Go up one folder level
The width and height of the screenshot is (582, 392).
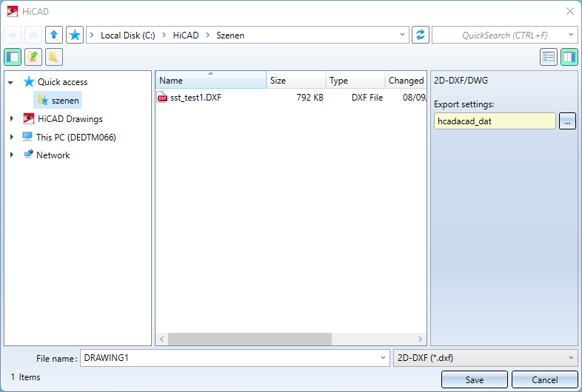54,36
